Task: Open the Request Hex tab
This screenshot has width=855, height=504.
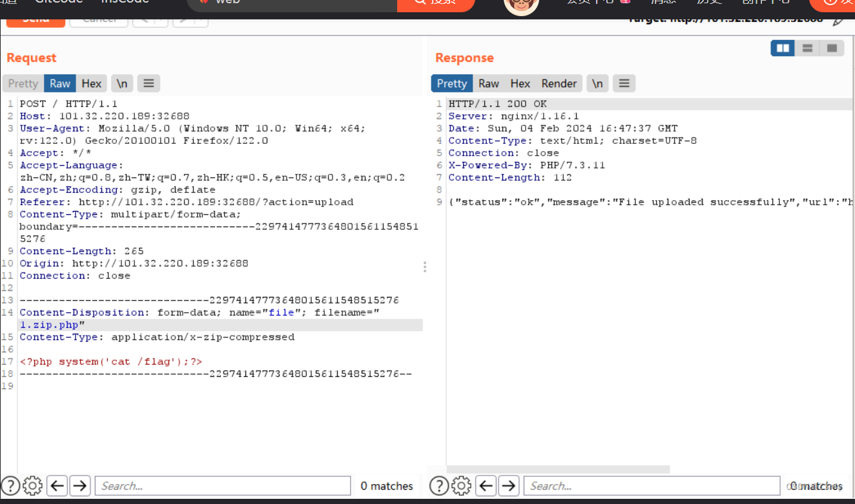Action: click(92, 83)
